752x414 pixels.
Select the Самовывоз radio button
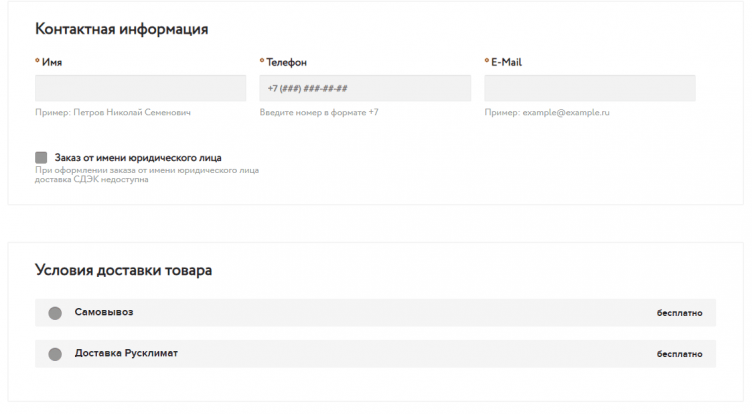pyautogui.click(x=55, y=313)
